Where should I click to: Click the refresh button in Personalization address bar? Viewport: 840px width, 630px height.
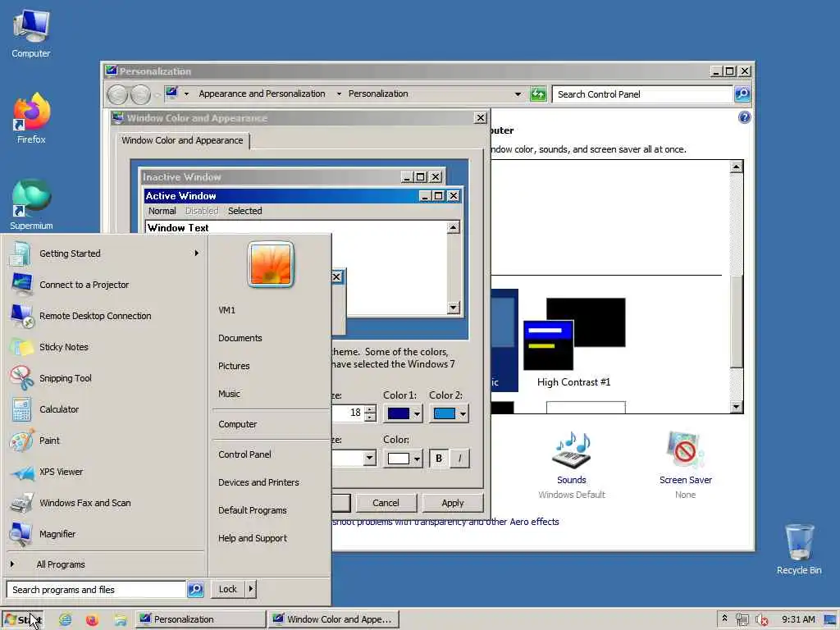pos(538,94)
